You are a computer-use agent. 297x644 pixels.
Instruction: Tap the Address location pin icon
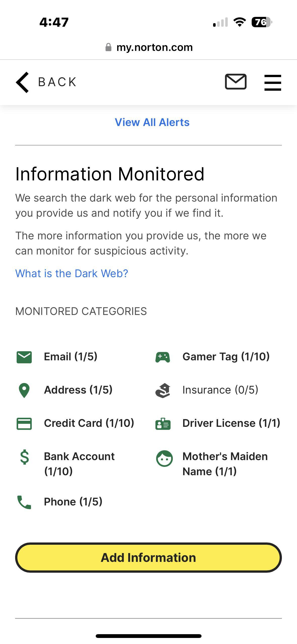point(24,390)
